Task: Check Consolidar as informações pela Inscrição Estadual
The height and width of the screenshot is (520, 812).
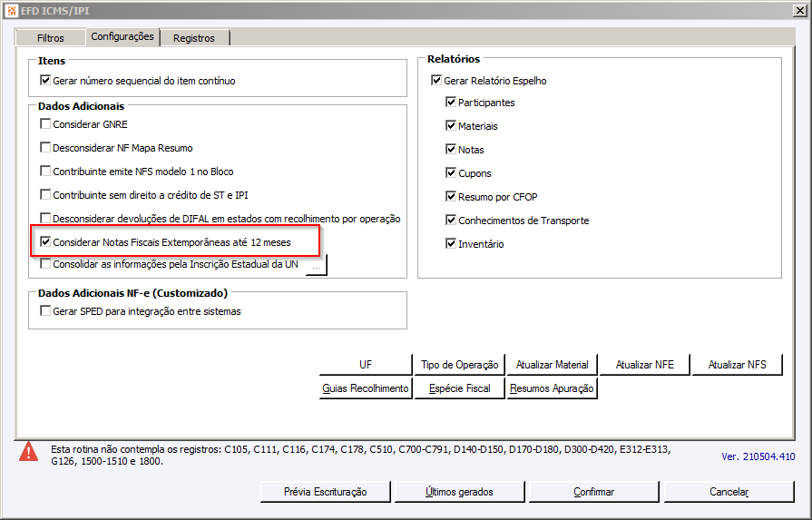Action: click(x=45, y=264)
